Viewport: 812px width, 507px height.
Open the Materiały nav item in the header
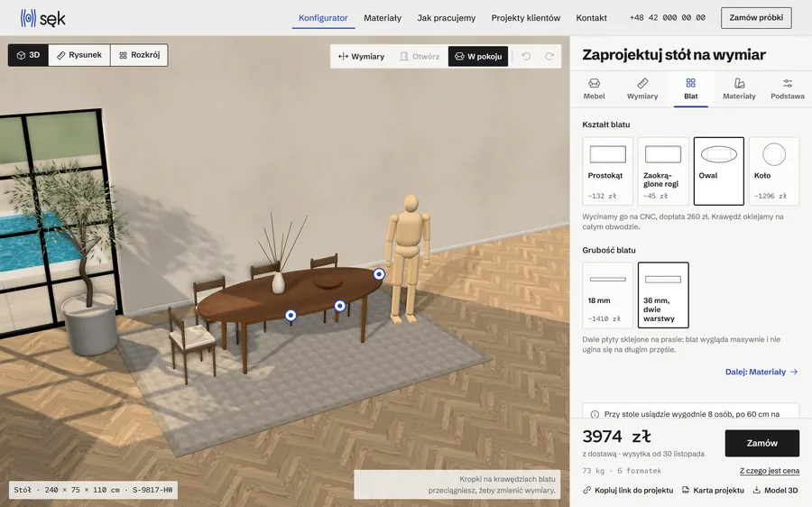point(383,18)
